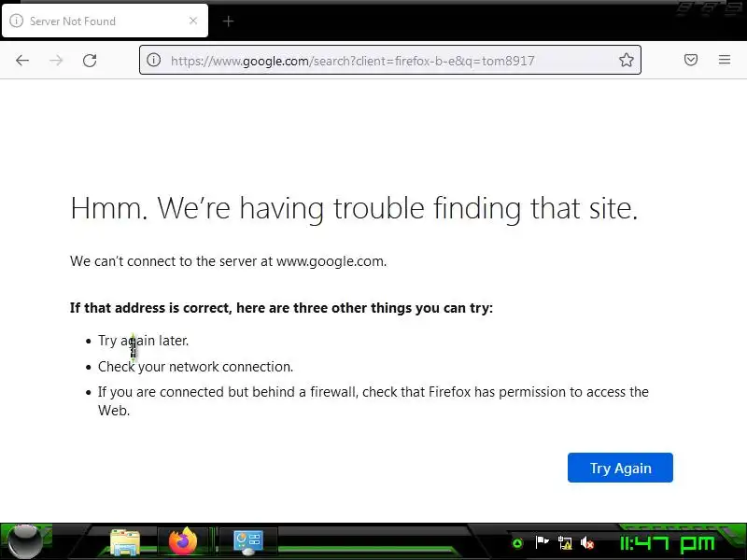The image size is (747, 560).
Task: Open the network status tray icon
Action: coord(565,542)
